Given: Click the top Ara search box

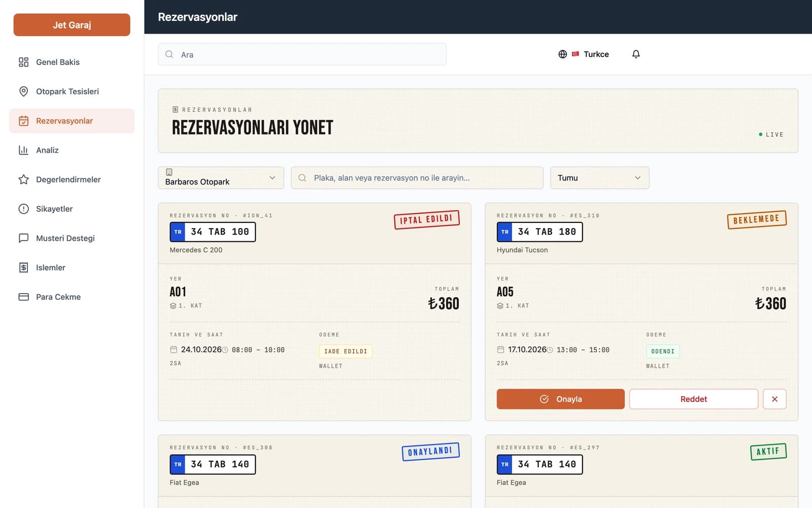Looking at the screenshot, I should click(302, 54).
